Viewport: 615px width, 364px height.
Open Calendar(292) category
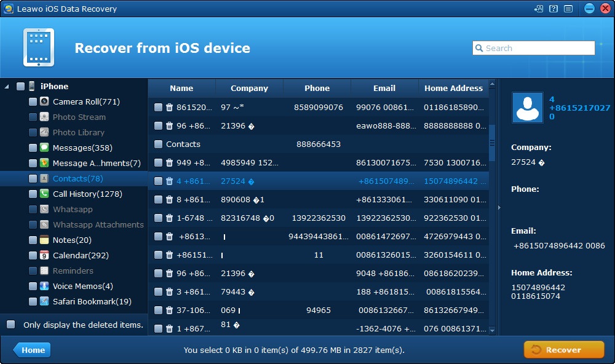(x=81, y=255)
